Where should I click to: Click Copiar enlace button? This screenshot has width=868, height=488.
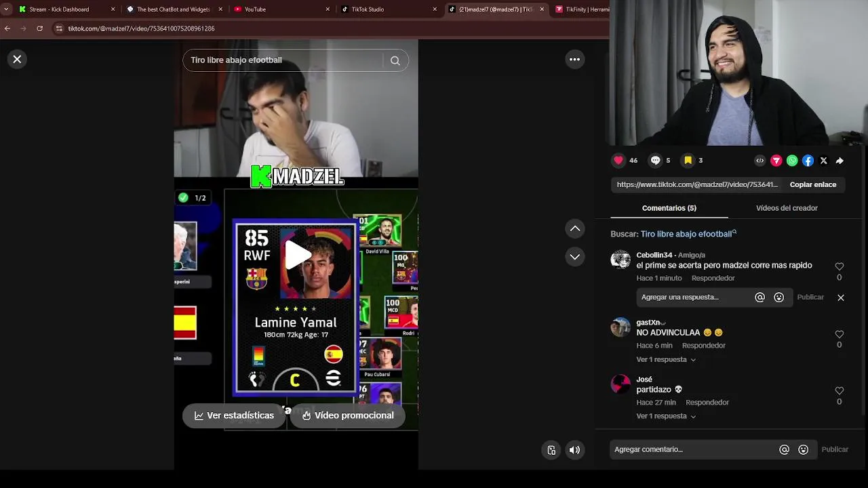(812, 184)
